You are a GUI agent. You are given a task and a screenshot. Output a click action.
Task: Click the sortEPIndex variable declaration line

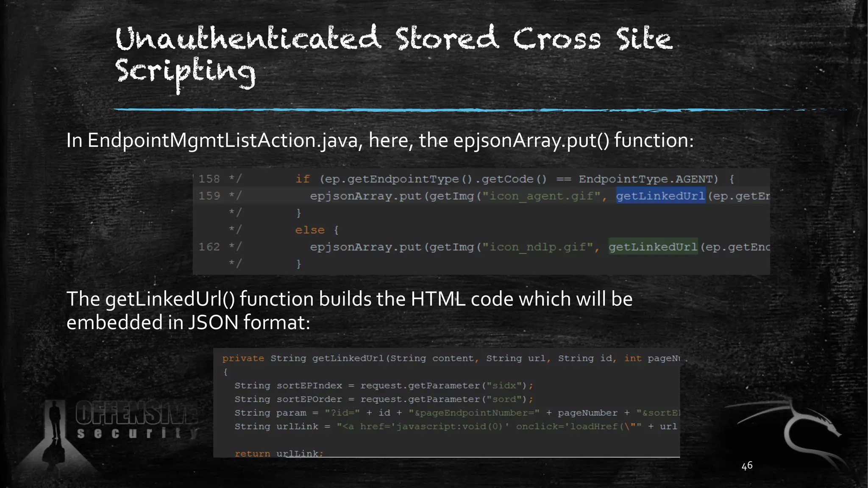coord(384,385)
